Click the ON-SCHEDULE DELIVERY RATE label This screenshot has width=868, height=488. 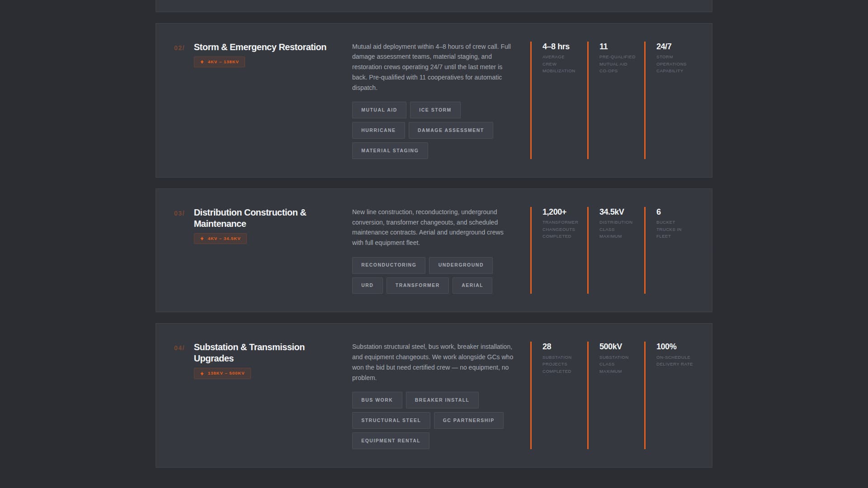675,361
